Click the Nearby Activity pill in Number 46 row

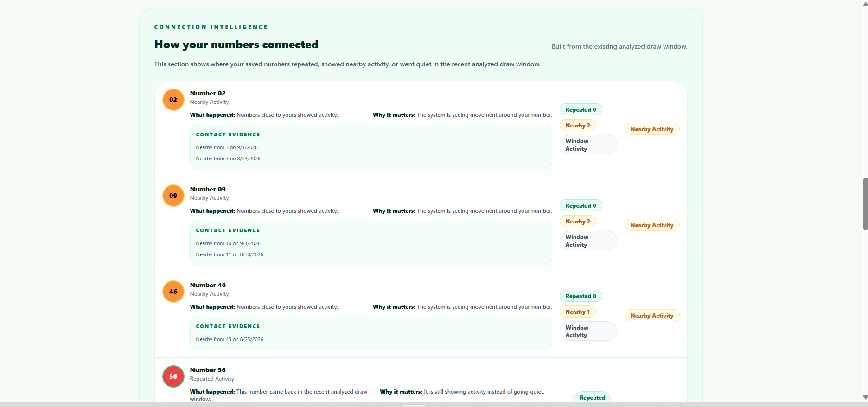coord(652,316)
